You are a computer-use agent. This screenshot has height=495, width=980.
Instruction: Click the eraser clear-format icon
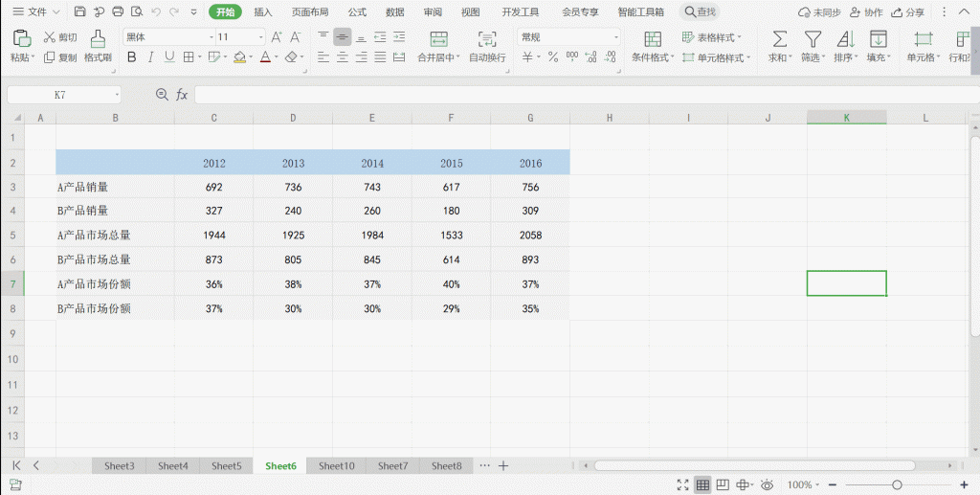[291, 57]
